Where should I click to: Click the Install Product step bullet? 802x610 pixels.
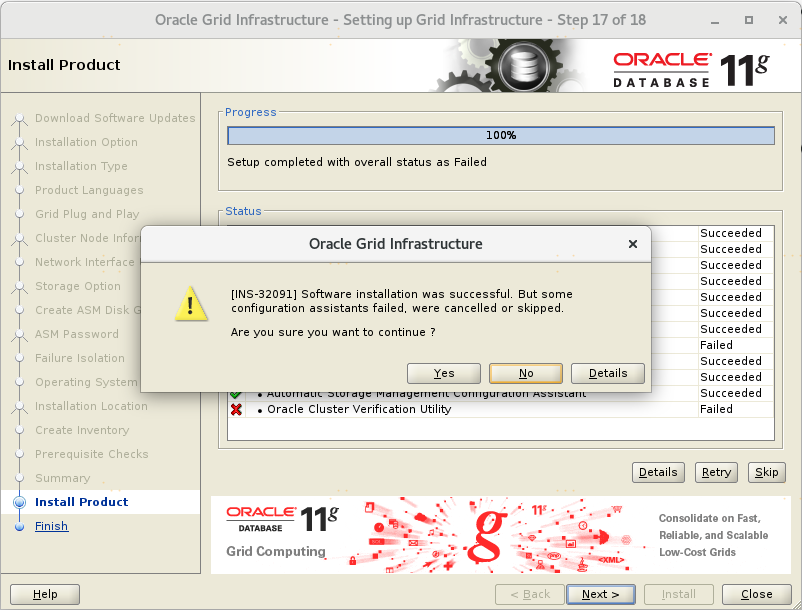(x=19, y=502)
